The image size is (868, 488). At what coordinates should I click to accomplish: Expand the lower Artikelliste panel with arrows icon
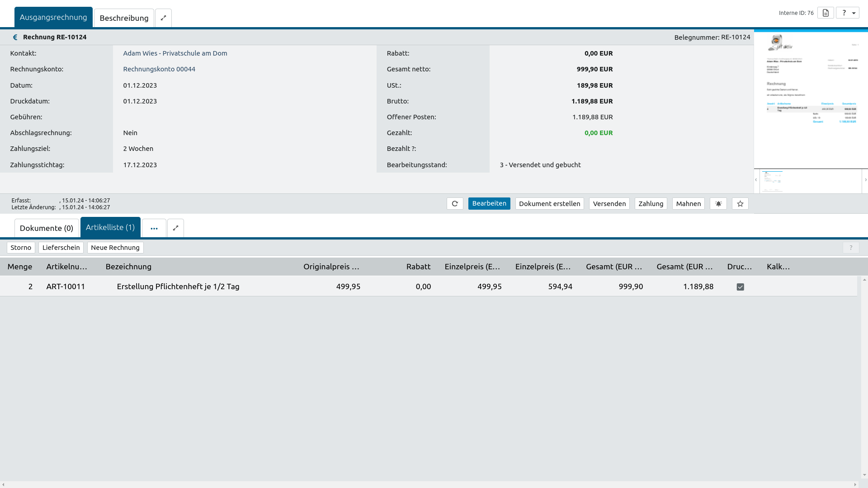point(175,228)
